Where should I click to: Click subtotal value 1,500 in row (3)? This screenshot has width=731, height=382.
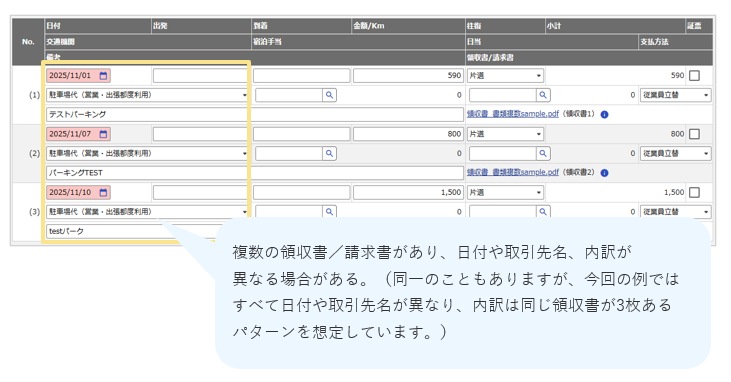674,192
